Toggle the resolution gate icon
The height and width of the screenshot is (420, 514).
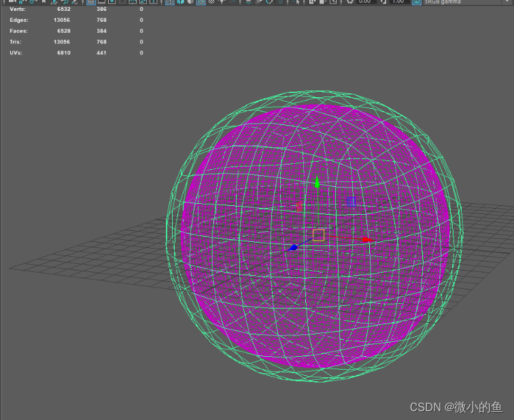click(x=112, y=1)
